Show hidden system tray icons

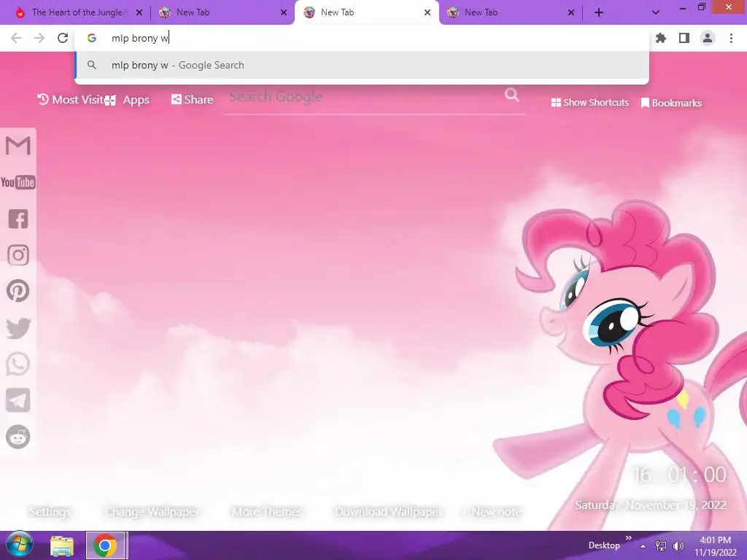pos(643,546)
